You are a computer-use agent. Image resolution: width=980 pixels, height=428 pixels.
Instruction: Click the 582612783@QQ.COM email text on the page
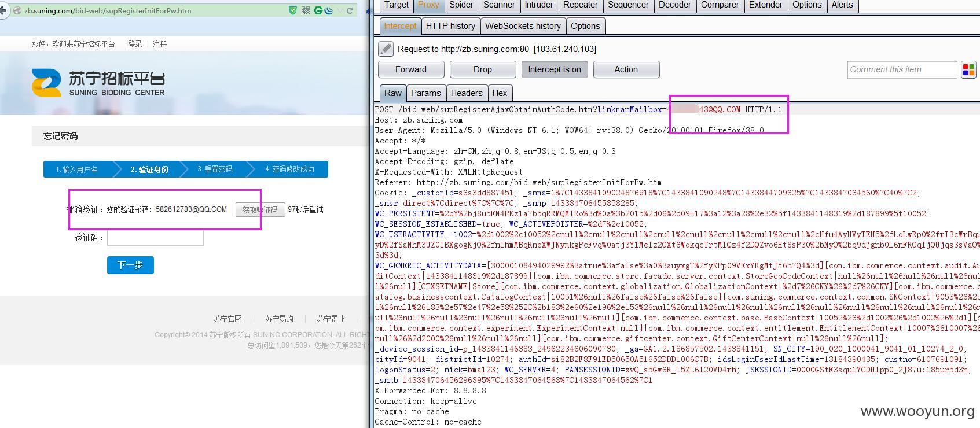(191, 209)
